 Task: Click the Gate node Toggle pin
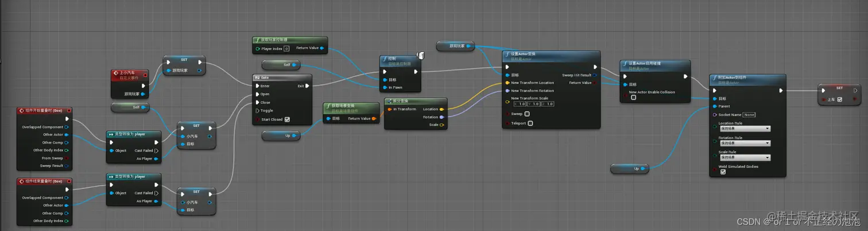pyautogui.click(x=257, y=110)
